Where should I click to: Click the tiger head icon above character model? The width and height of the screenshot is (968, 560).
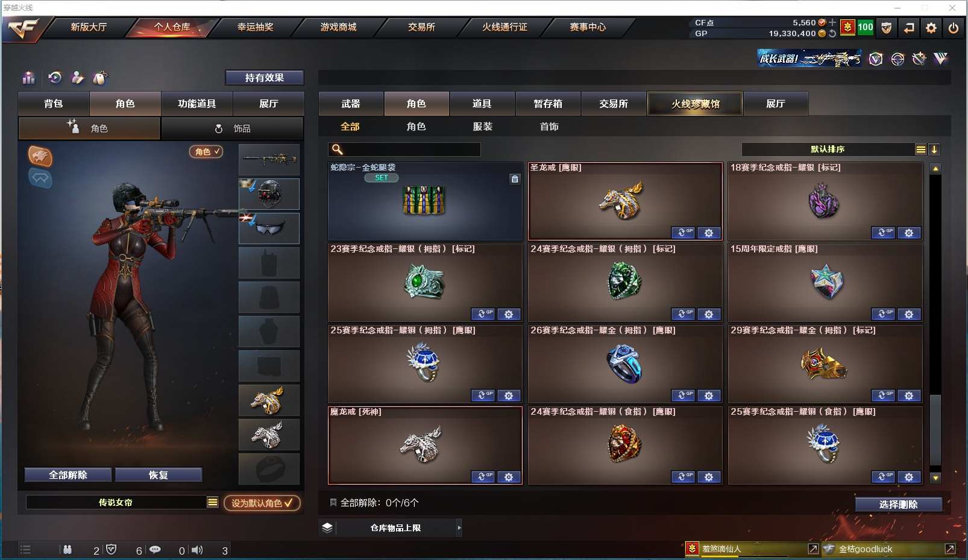point(40,157)
